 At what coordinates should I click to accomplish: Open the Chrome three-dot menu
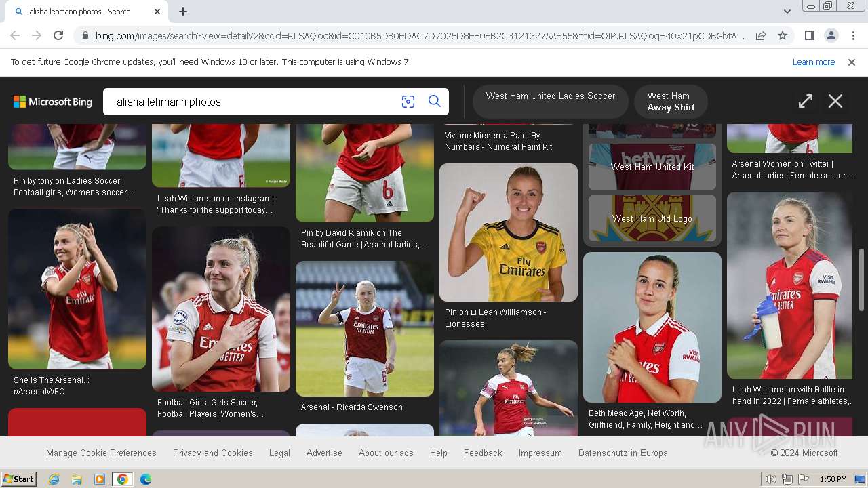[x=853, y=35]
